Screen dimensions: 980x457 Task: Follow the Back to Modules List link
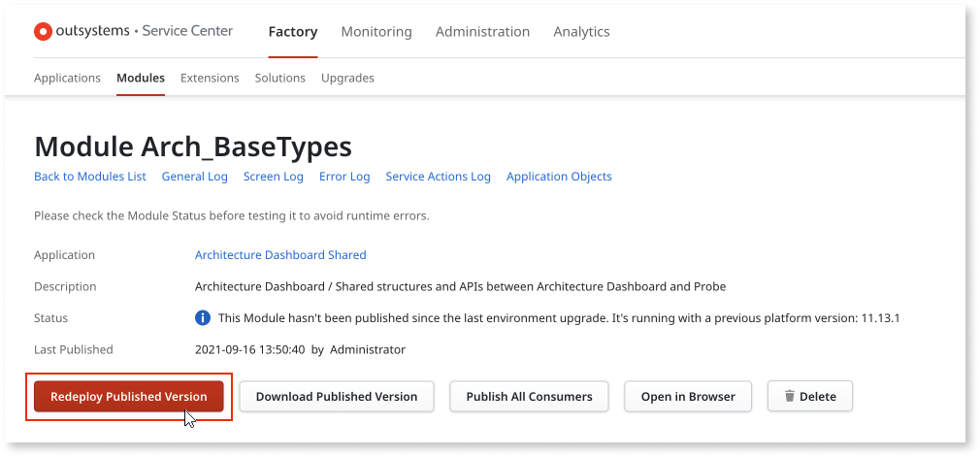[90, 177]
